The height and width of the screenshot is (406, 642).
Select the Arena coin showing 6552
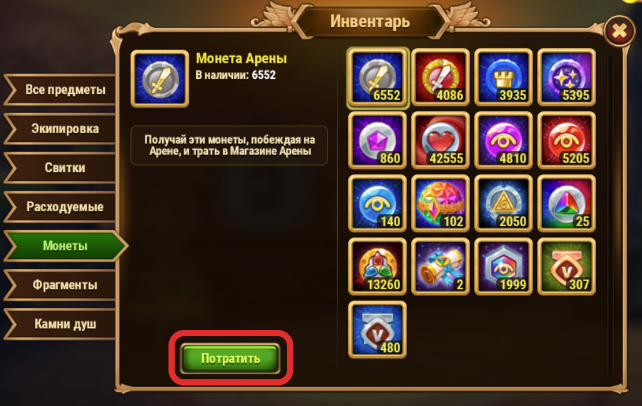(x=378, y=77)
